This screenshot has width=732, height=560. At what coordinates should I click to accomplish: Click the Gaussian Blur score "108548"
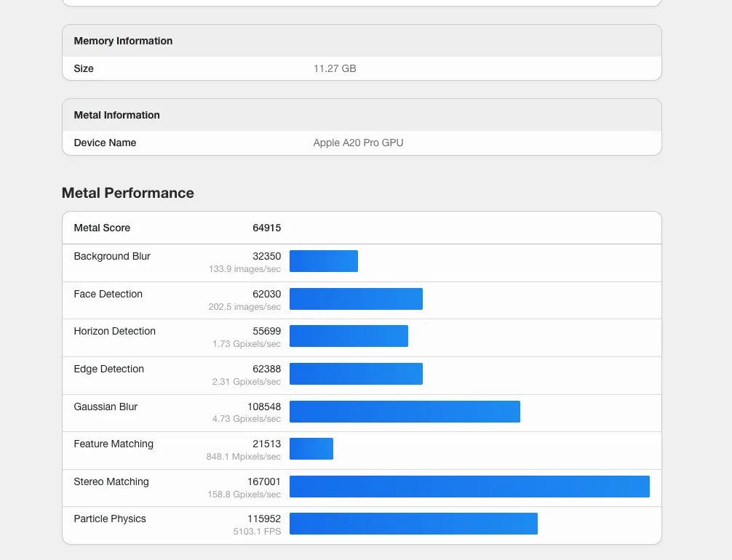point(264,407)
